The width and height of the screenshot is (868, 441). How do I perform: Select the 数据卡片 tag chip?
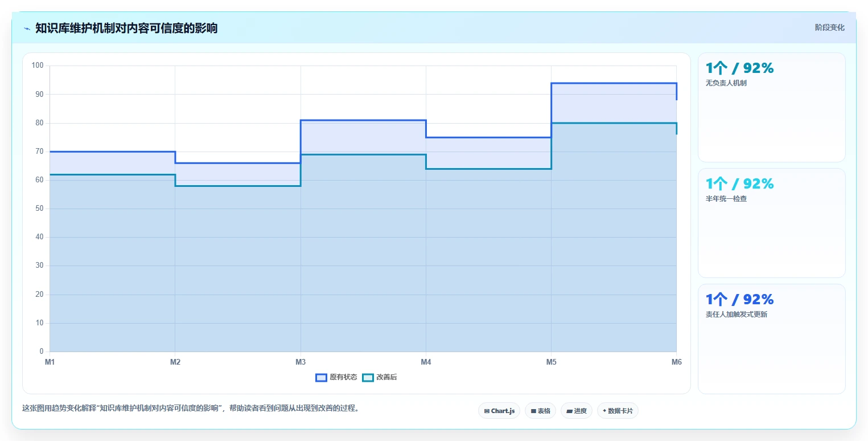(x=618, y=411)
